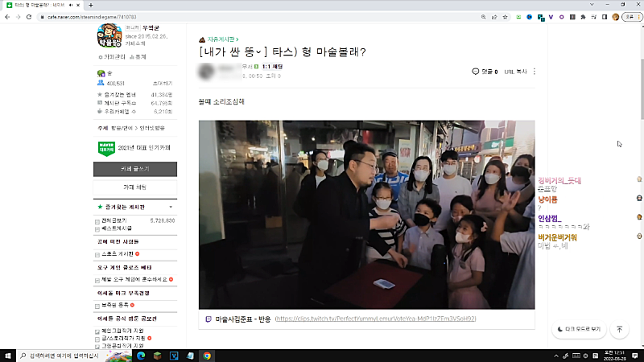
Task: Open the Chrome profile avatar
Action: (x=615, y=17)
